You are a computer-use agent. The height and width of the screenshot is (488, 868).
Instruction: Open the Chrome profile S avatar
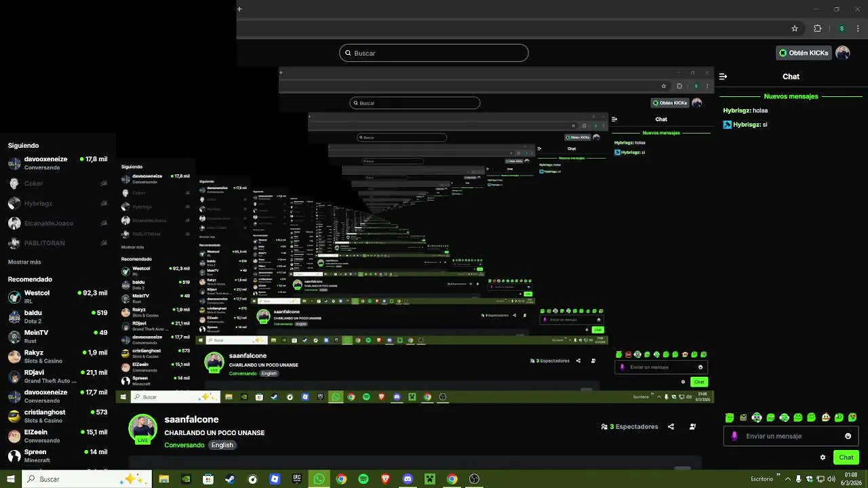[842, 28]
